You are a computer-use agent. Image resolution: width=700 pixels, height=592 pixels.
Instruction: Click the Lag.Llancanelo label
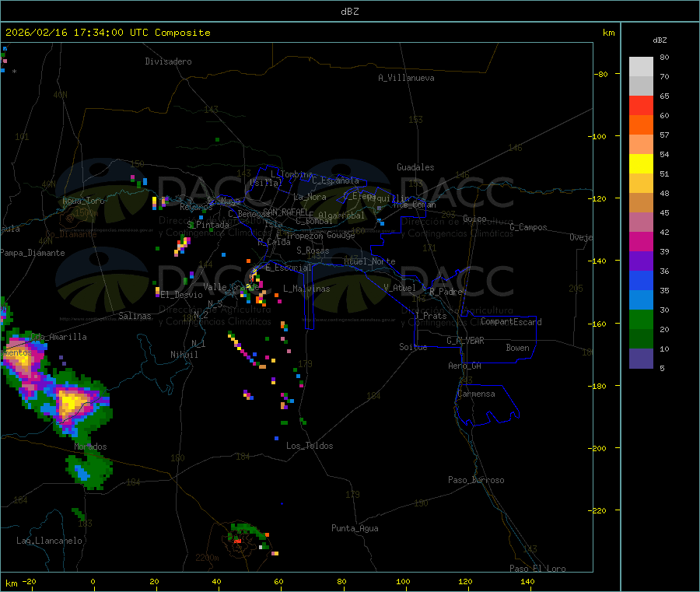[x=49, y=541]
